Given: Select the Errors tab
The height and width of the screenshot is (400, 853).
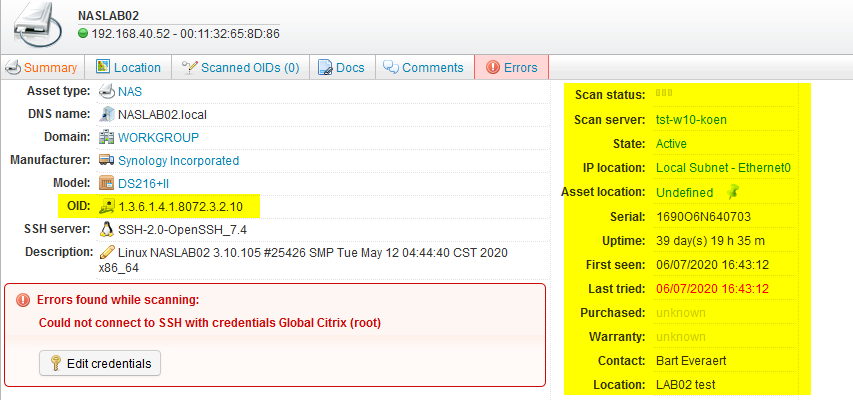Looking at the screenshot, I should pyautogui.click(x=511, y=68).
